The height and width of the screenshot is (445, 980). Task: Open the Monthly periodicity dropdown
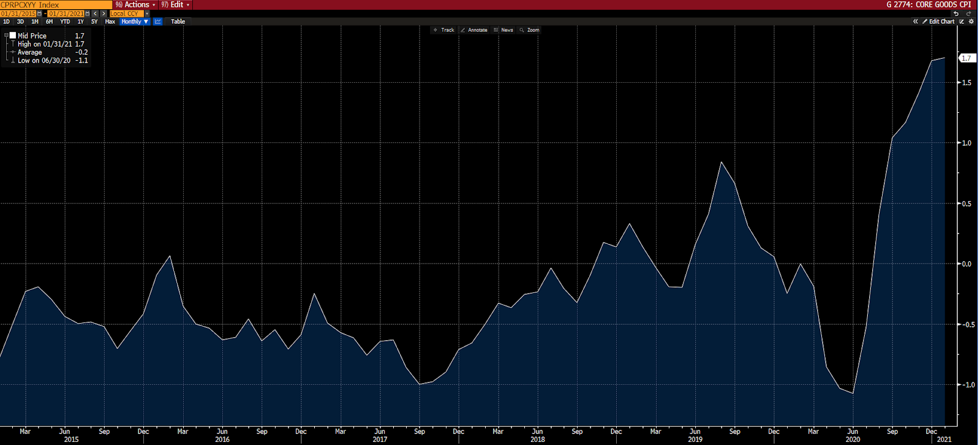click(x=135, y=21)
